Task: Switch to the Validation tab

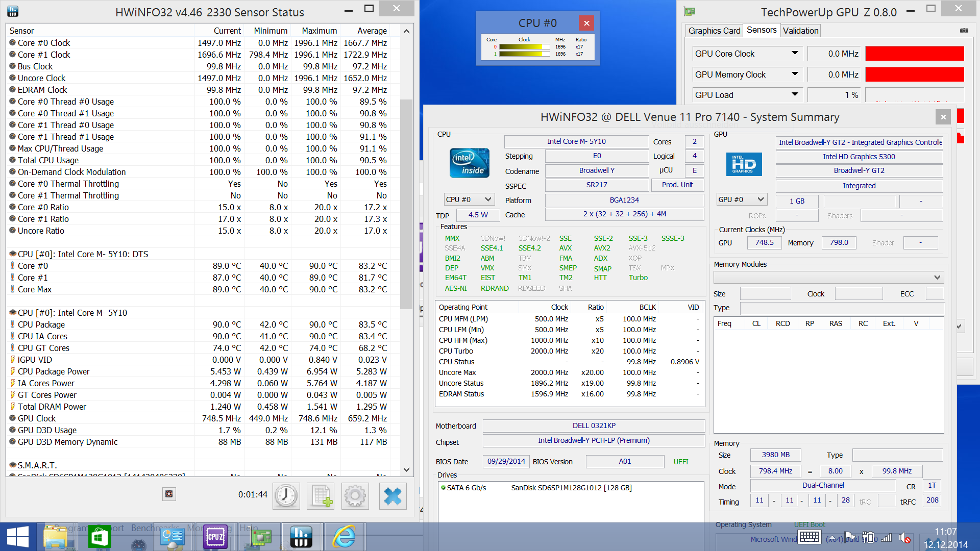Action: click(800, 31)
